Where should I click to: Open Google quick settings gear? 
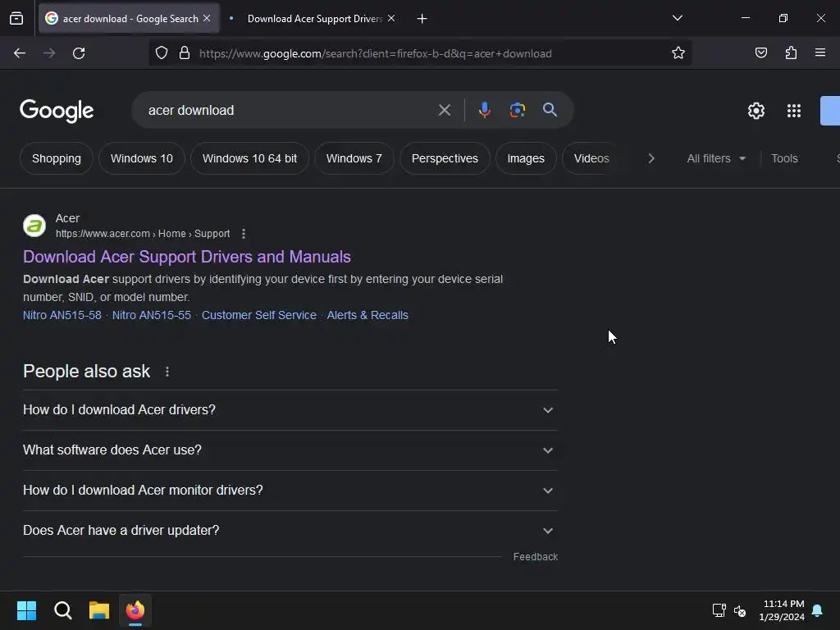(756, 111)
